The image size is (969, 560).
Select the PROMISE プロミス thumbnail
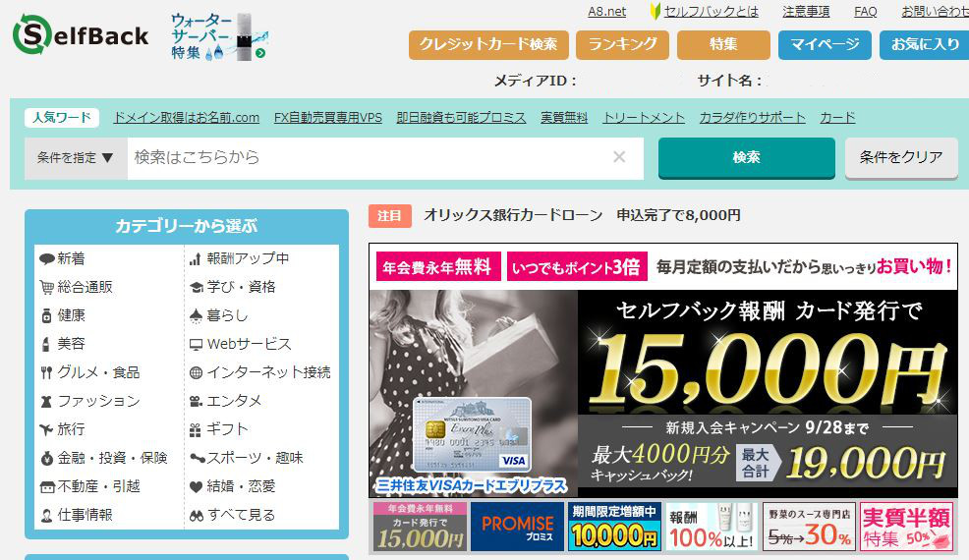click(x=517, y=526)
